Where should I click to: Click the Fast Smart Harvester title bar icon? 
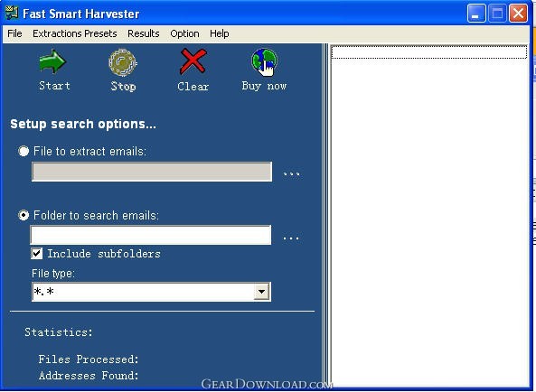coord(12,13)
